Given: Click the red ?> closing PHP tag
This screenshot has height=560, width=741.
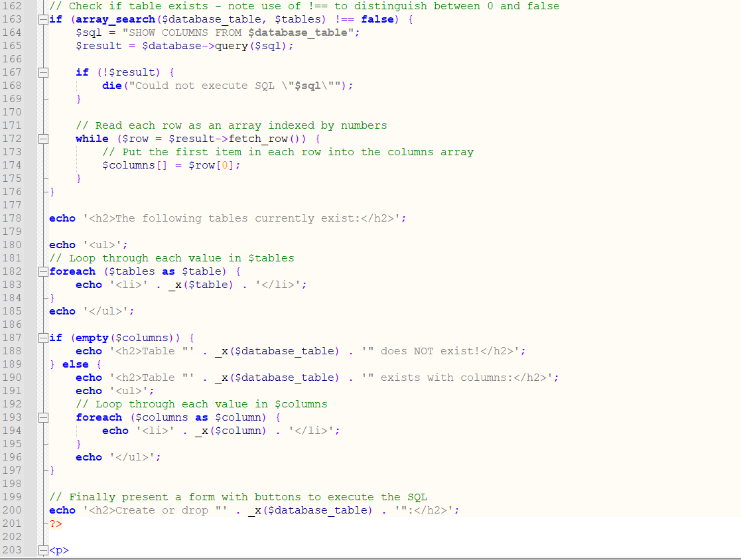Looking at the screenshot, I should tap(57, 523).
